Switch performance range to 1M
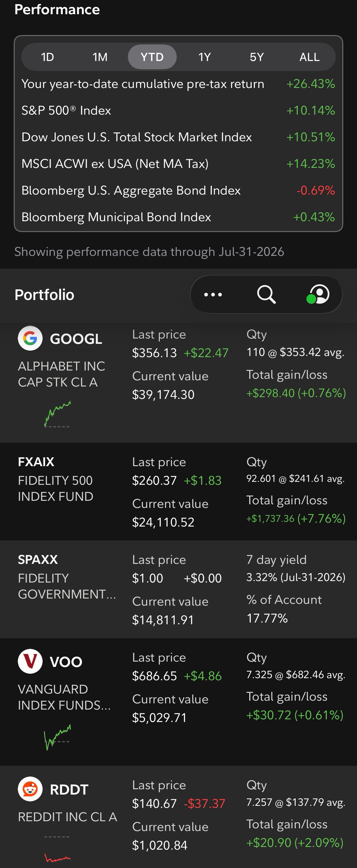This screenshot has width=357, height=868. coord(100,57)
